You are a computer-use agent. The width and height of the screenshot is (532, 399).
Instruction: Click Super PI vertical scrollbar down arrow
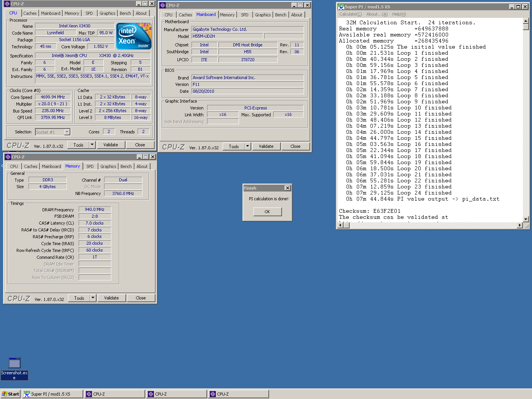point(526,219)
